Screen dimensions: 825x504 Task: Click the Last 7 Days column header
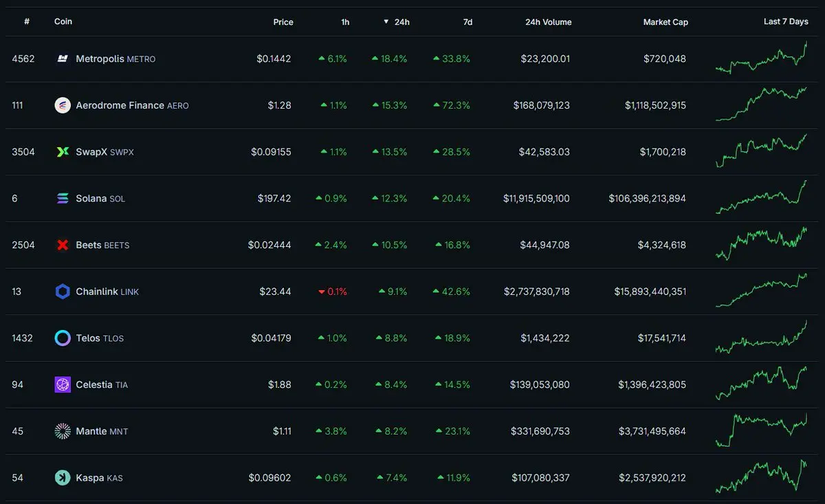[786, 21]
